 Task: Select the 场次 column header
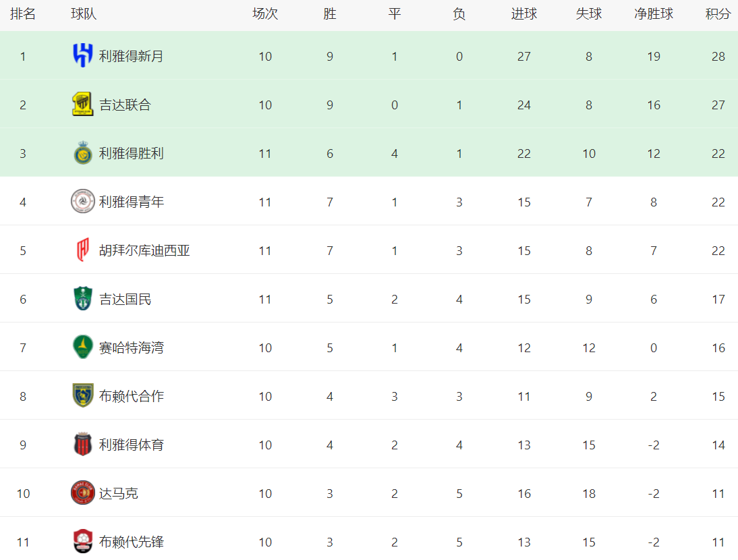click(x=265, y=14)
